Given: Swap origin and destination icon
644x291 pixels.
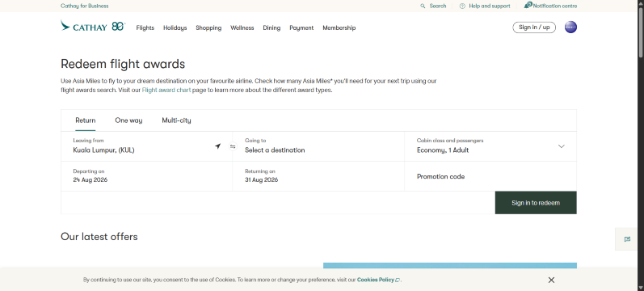Looking at the screenshot, I should [x=233, y=146].
